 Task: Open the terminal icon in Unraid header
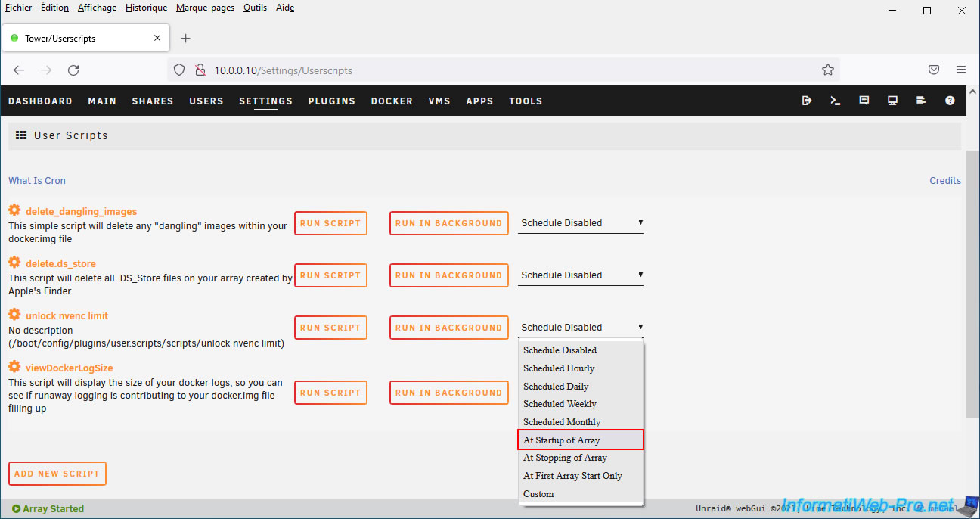pyautogui.click(x=836, y=101)
